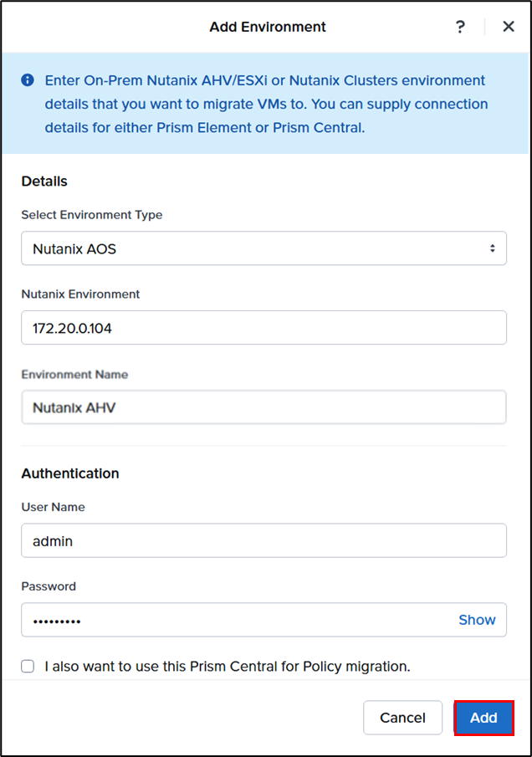Click the Authentication section heading
This screenshot has height=757, width=532.
pyautogui.click(x=70, y=473)
